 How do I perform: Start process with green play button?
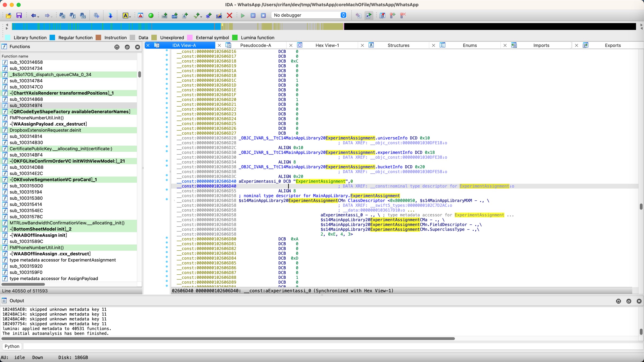click(x=243, y=15)
